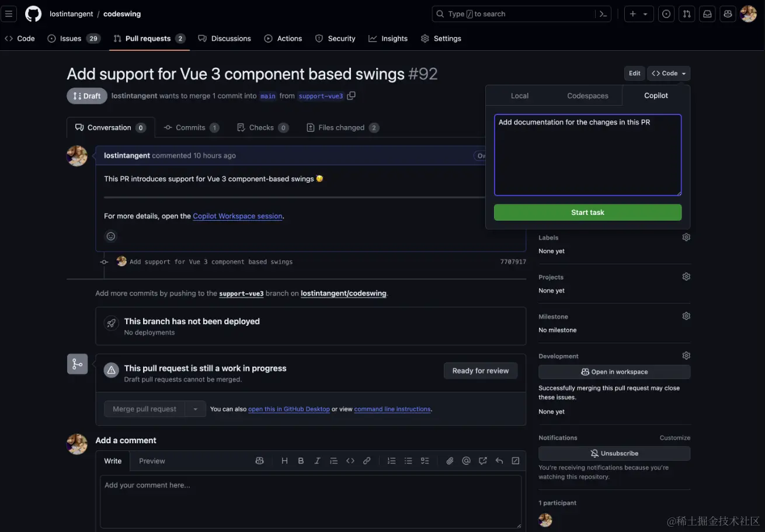This screenshot has width=765, height=532.
Task: Add a task list to the comment
Action: click(425, 461)
